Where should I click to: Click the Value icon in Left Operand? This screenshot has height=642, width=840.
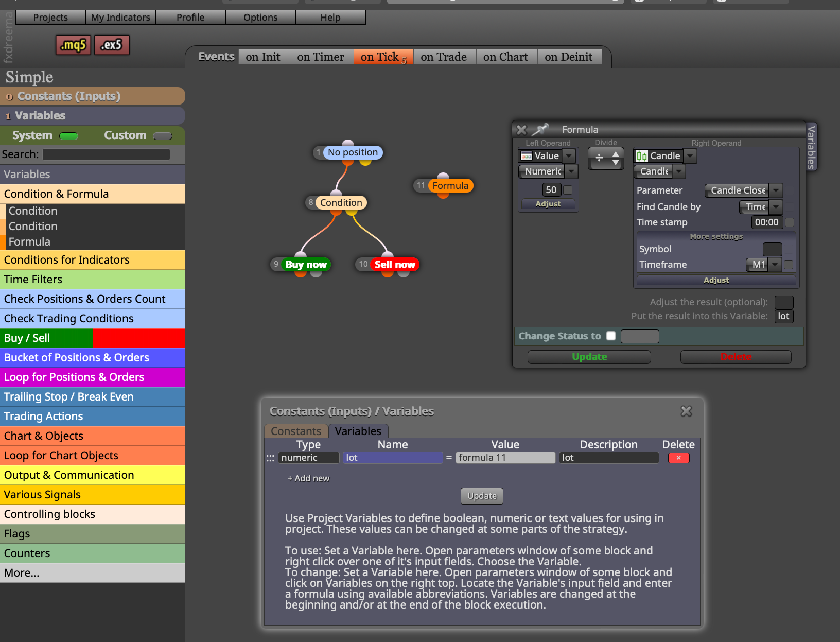click(527, 155)
